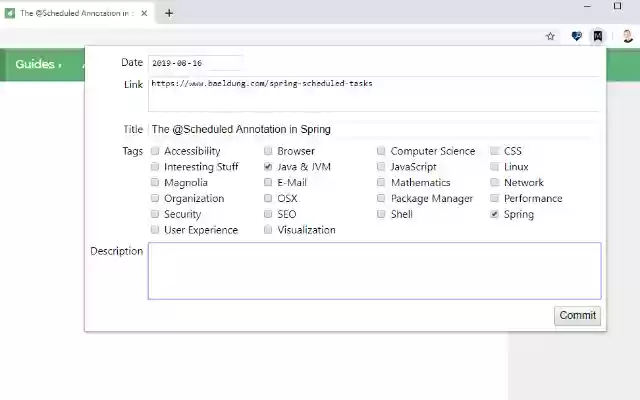Maximize the browser window
640x400 pixels.
click(618, 6)
